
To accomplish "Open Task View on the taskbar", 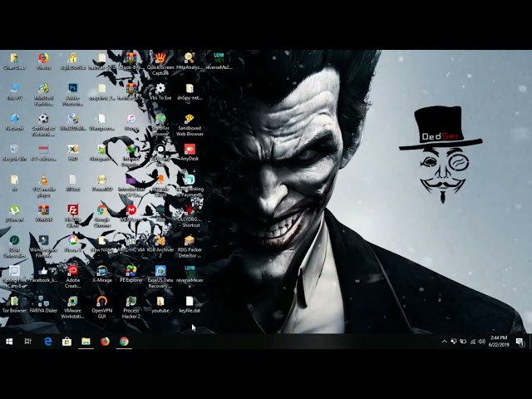I will [28, 342].
